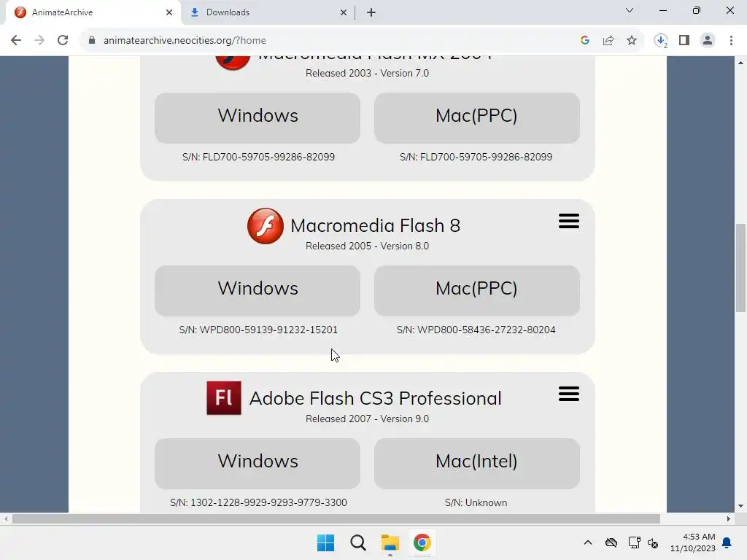This screenshot has width=747, height=560.
Task: Open the tab search chevron
Action: pos(630,10)
